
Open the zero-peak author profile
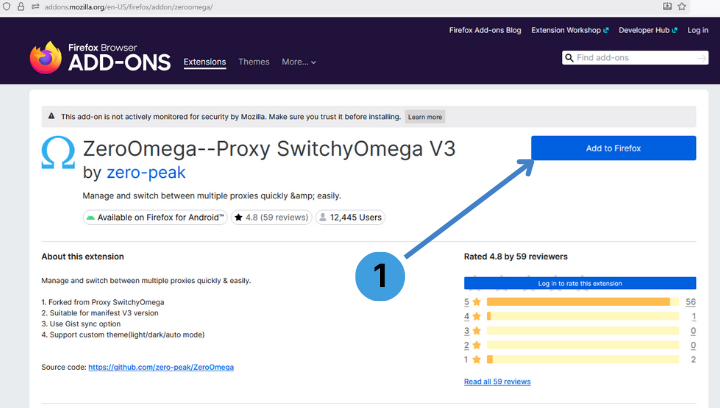coord(146,173)
